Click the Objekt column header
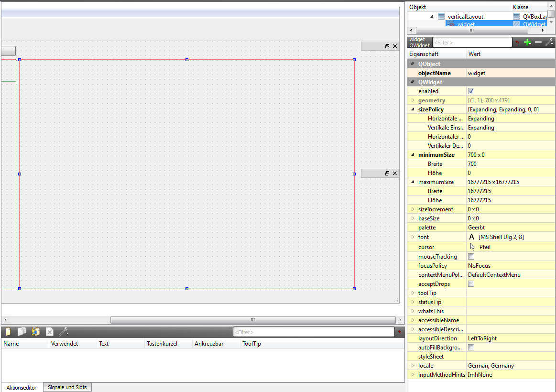The image size is (556, 392). (x=459, y=7)
